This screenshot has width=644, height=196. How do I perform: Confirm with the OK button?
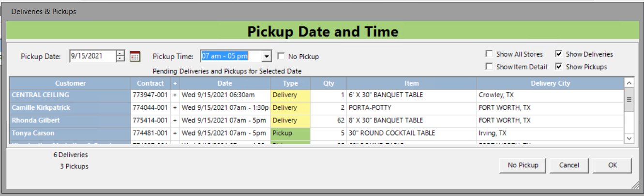[613, 165]
